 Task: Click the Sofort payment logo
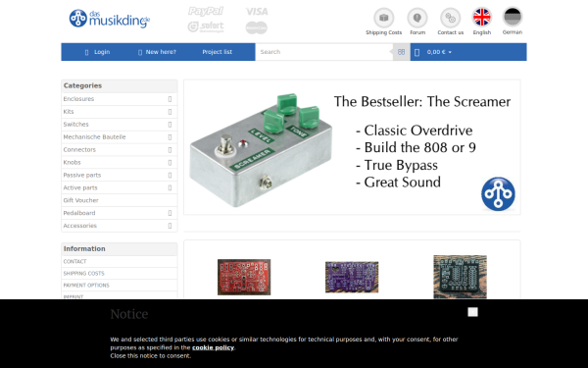[x=206, y=27]
